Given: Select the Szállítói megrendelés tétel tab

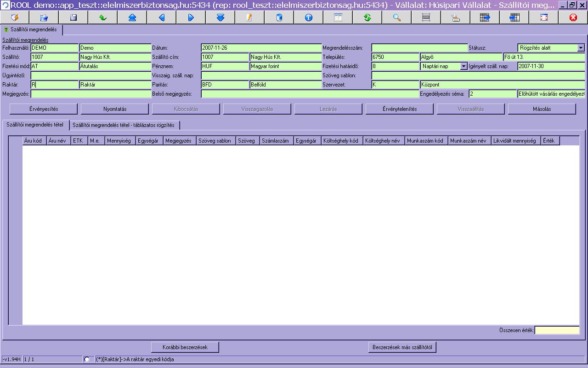Looking at the screenshot, I should coord(35,125).
